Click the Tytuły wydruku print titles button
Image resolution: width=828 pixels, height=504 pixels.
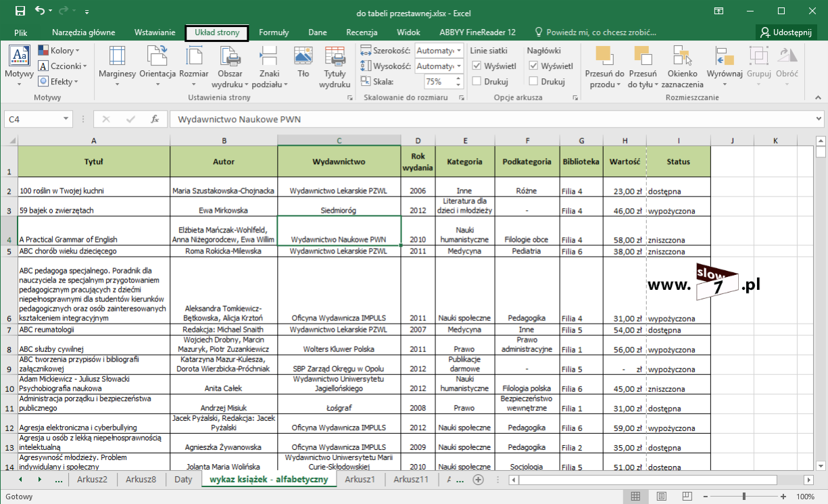(x=335, y=66)
